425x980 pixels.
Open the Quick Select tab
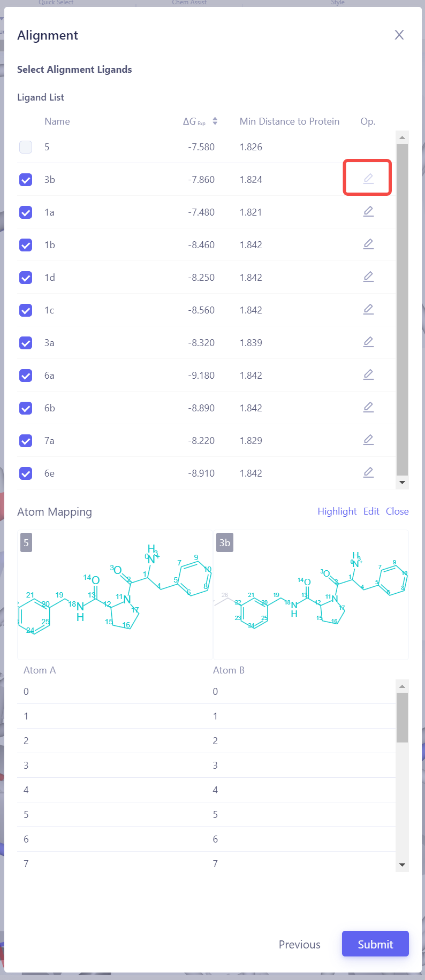coord(55,3)
